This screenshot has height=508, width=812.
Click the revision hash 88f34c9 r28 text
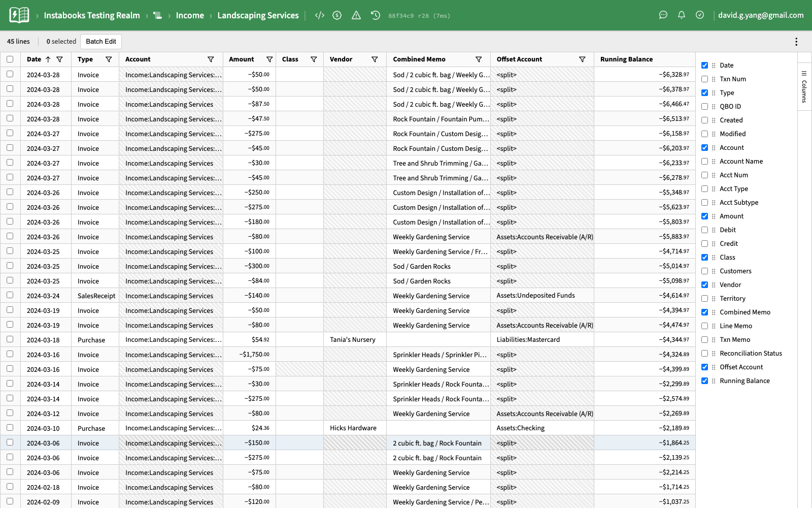click(x=419, y=16)
